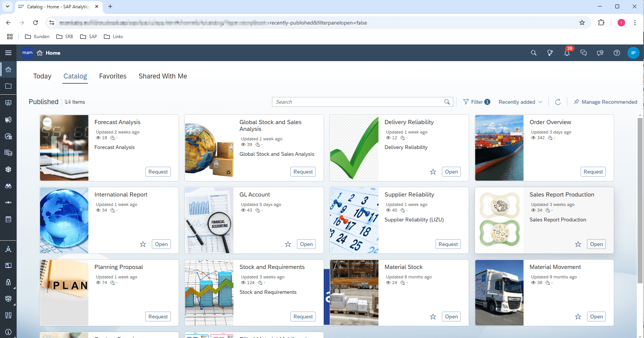Select the Home icon in the sidebar
644x338 pixels.
[x=8, y=69]
